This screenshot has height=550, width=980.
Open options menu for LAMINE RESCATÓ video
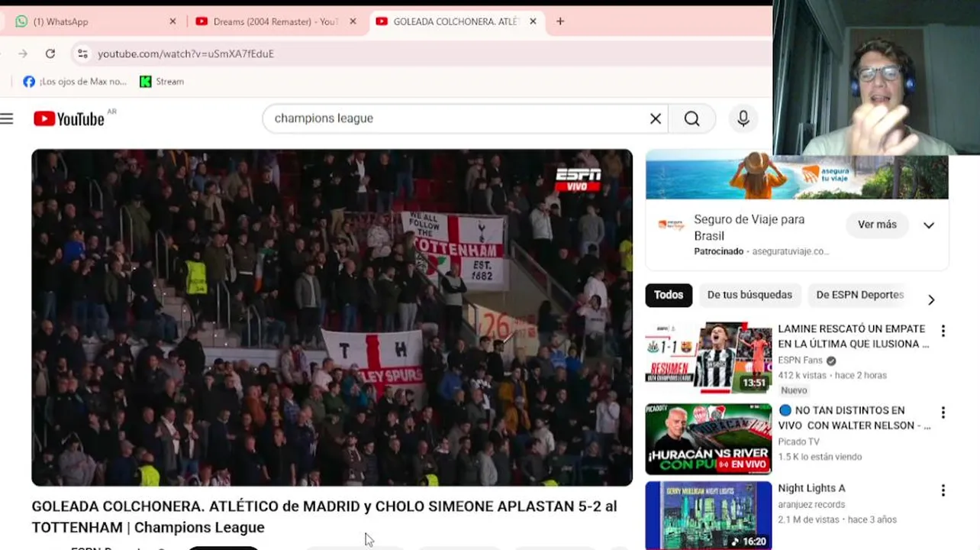click(x=943, y=331)
